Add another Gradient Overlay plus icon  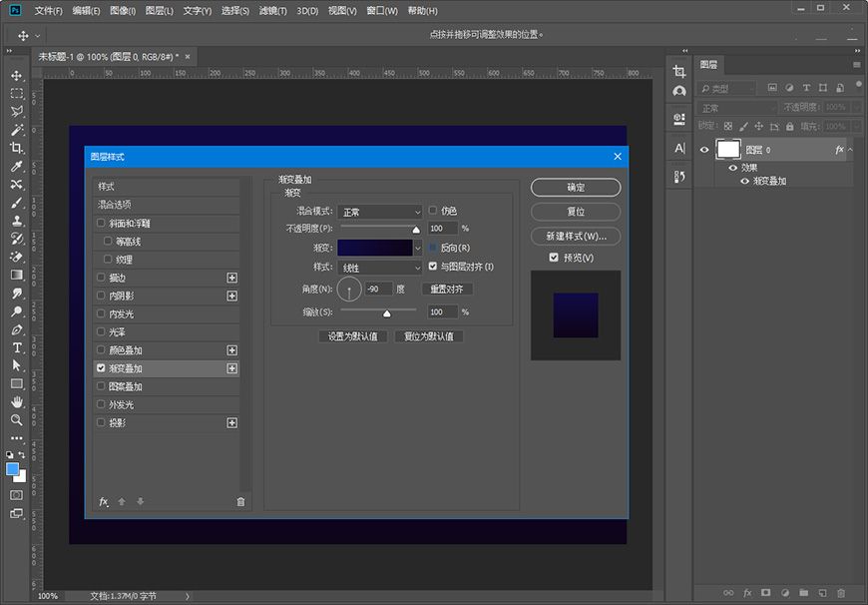(x=231, y=368)
